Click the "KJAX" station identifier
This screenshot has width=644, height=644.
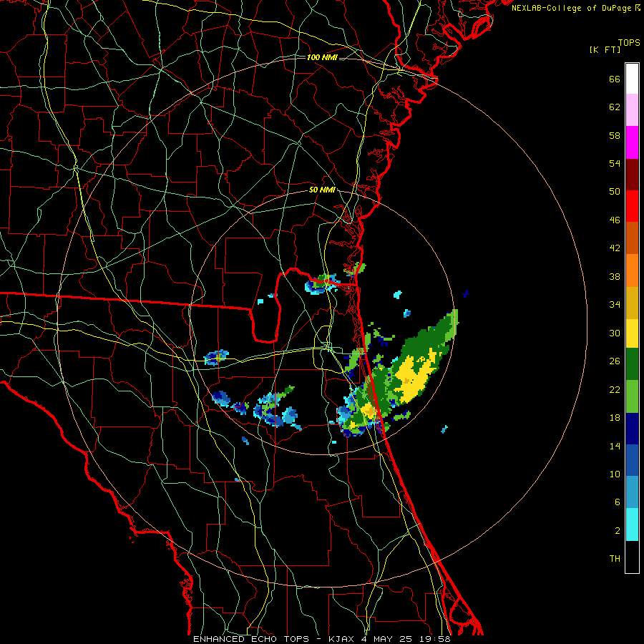click(x=341, y=639)
